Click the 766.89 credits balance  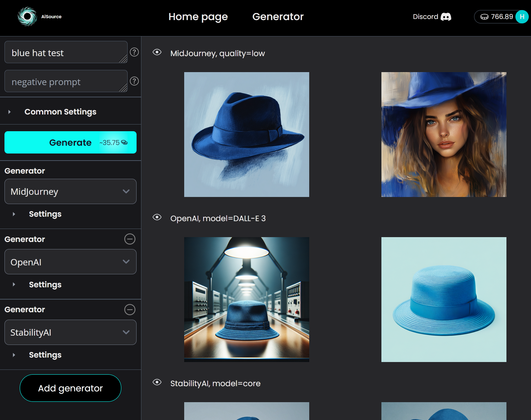click(x=502, y=17)
